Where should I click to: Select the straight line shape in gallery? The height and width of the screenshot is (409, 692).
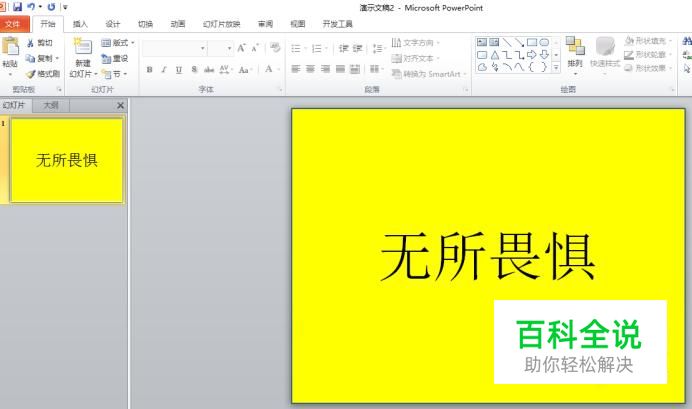tap(507, 42)
